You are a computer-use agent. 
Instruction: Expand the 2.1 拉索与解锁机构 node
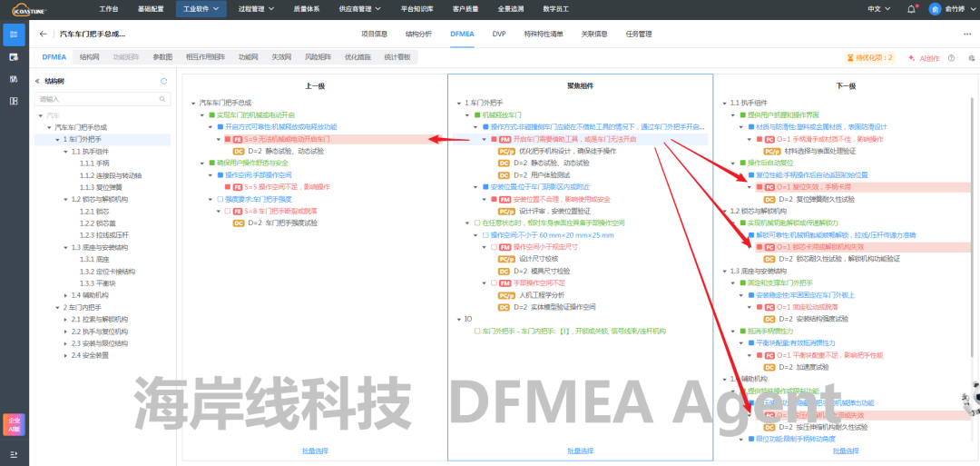tap(66, 320)
